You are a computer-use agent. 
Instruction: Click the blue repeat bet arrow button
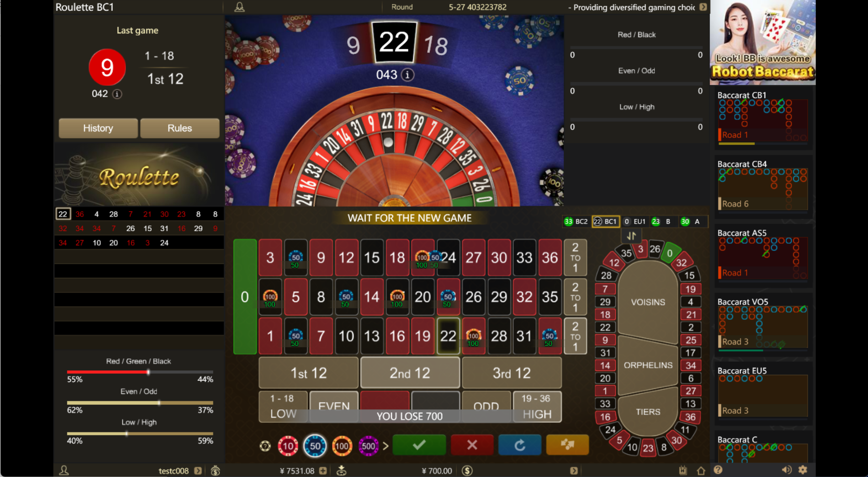(520, 445)
